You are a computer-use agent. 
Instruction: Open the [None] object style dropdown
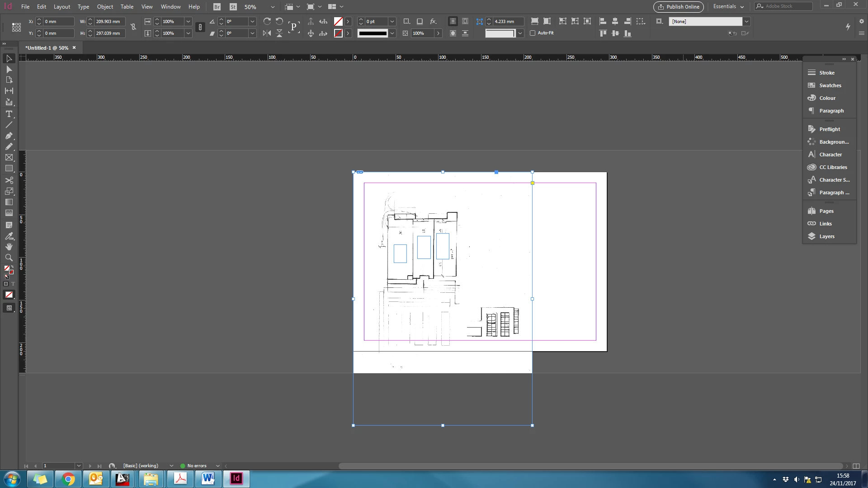[x=746, y=21]
